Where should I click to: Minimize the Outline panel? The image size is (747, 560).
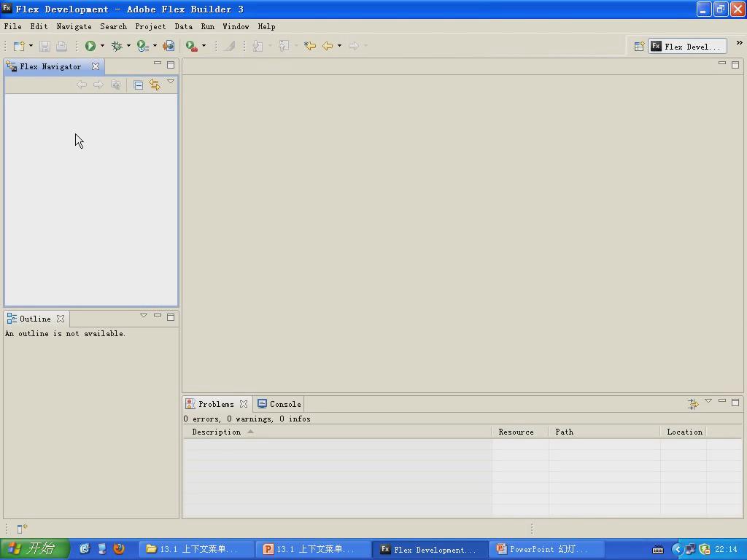(x=158, y=315)
